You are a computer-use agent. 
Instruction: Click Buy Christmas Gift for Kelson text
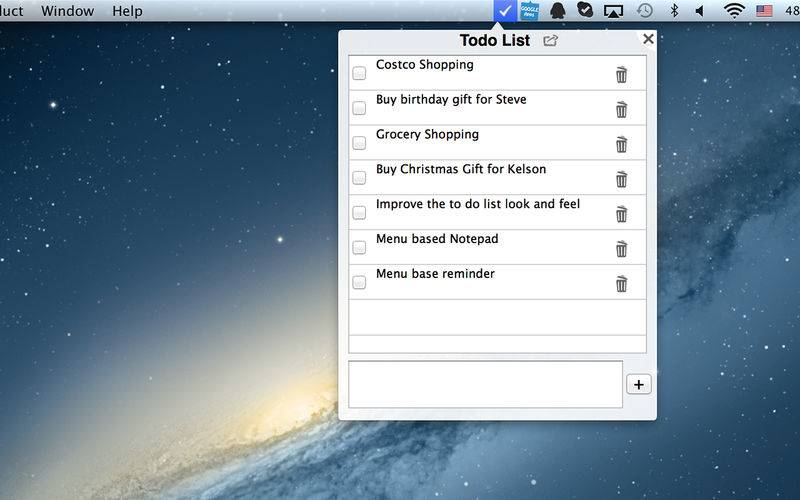461,169
